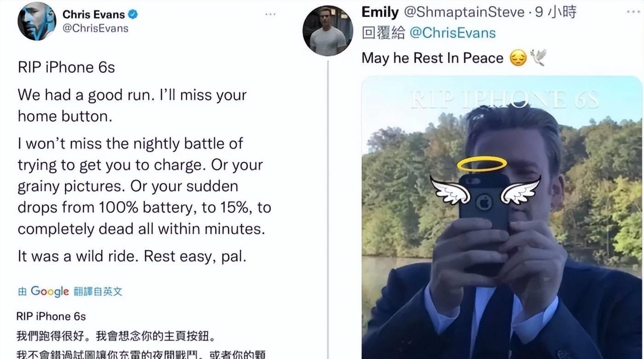
Task: Open the @ShmaptainSteve handle
Action: [x=466, y=12]
